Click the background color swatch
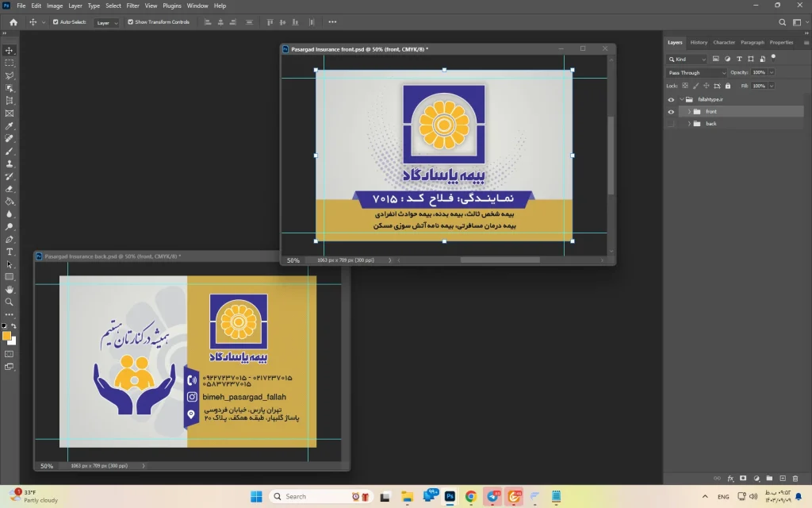812x508 pixels. pyautogui.click(x=13, y=341)
